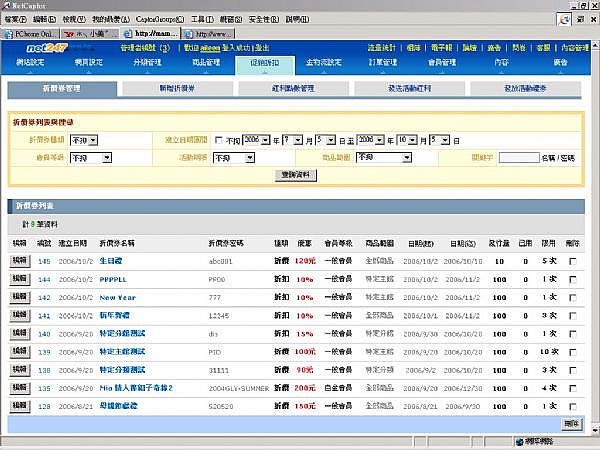The width and height of the screenshot is (600, 450).
Task: Check the delete box for coupon 139
Action: click(572, 352)
